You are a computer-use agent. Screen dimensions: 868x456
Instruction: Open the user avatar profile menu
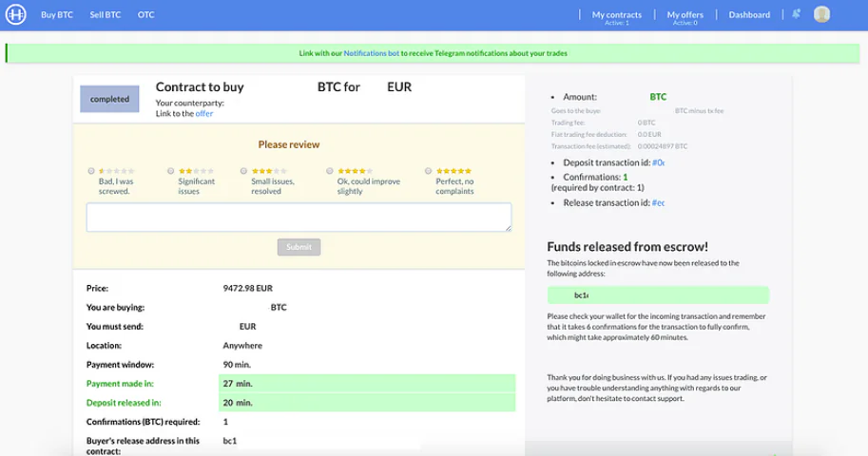pos(822,14)
